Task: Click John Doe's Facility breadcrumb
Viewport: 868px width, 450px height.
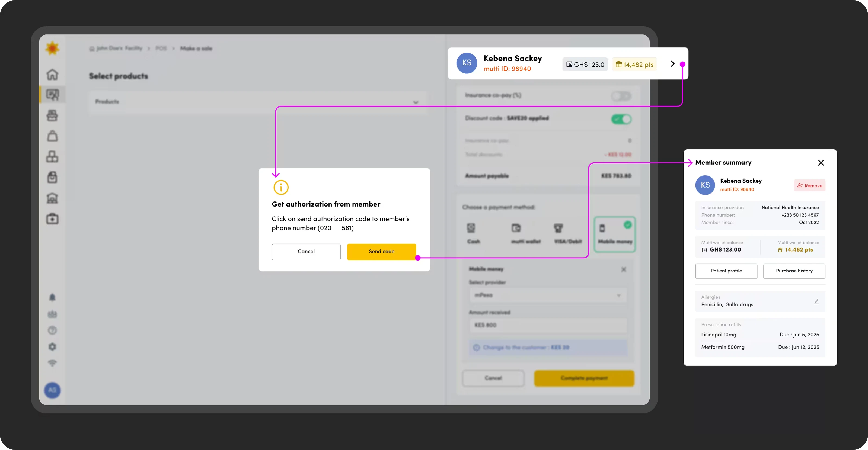Action: [x=116, y=49]
